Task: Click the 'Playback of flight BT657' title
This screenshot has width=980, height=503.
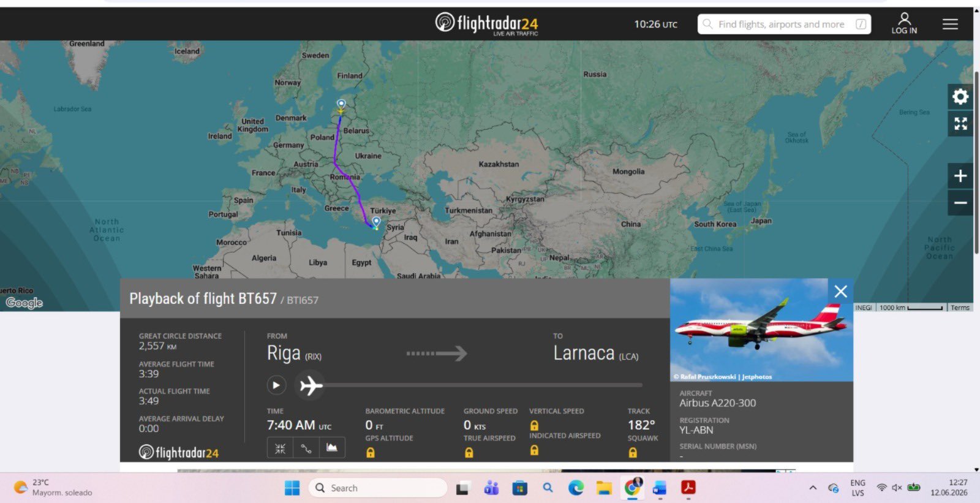Action: tap(203, 299)
